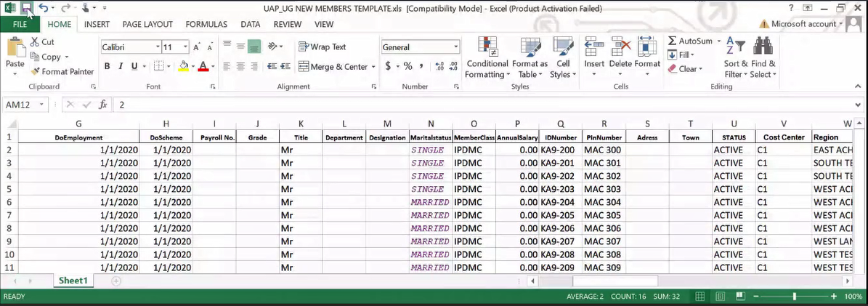Image resolution: width=868 pixels, height=306 pixels.
Task: Open the Format cells button
Action: pyautogui.click(x=647, y=57)
